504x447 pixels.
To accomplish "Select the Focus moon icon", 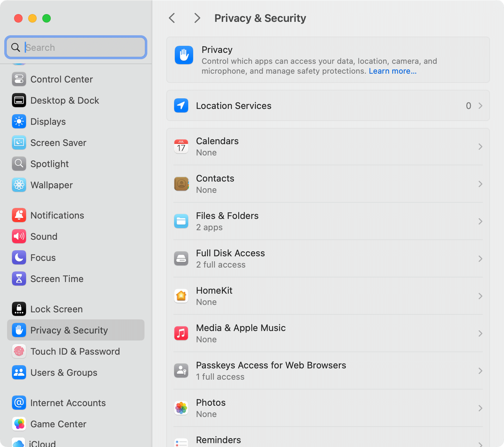I will 19,258.
